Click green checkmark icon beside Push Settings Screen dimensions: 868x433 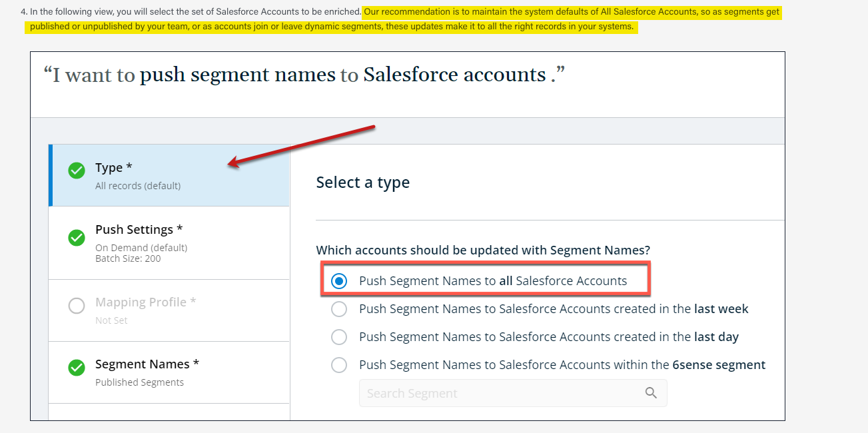[x=77, y=237]
